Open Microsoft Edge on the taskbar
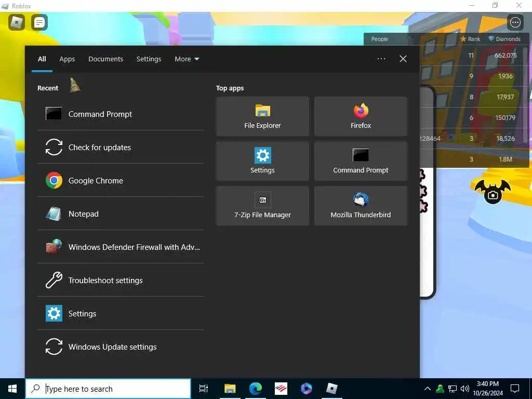532x399 pixels. coord(256,389)
